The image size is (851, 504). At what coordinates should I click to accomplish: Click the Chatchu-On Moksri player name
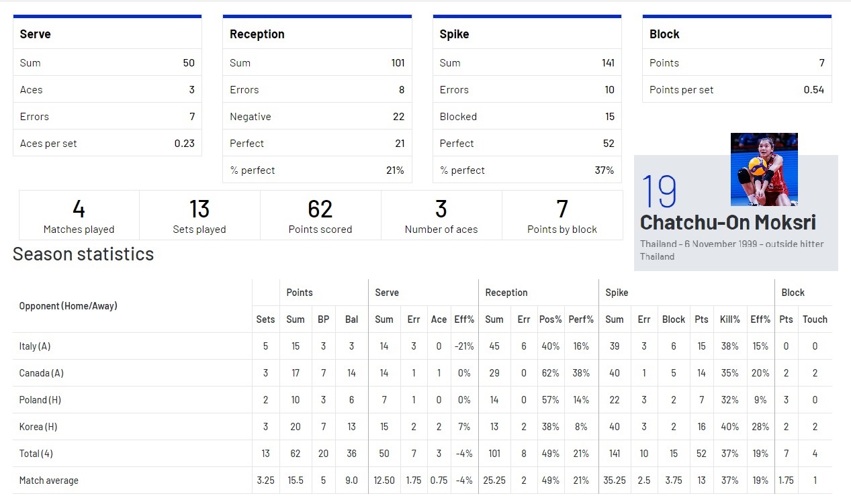pos(728,223)
